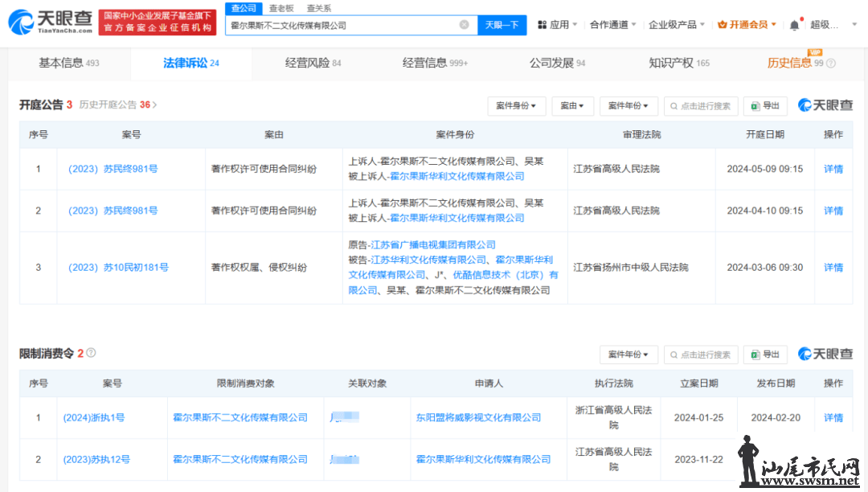
Task: Click the search icon in 开庭公告 search field
Action: [674, 106]
